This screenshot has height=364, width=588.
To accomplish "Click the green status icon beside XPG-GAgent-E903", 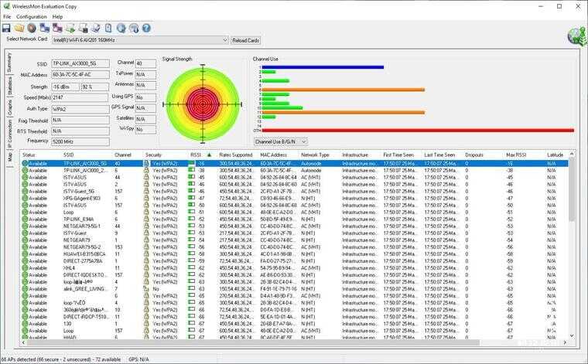I will [x=25, y=199].
